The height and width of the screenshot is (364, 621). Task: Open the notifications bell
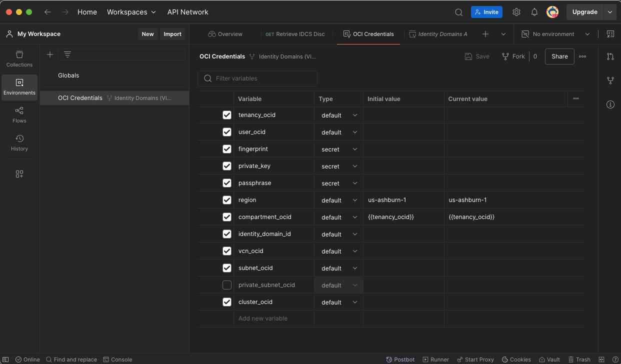tap(534, 12)
